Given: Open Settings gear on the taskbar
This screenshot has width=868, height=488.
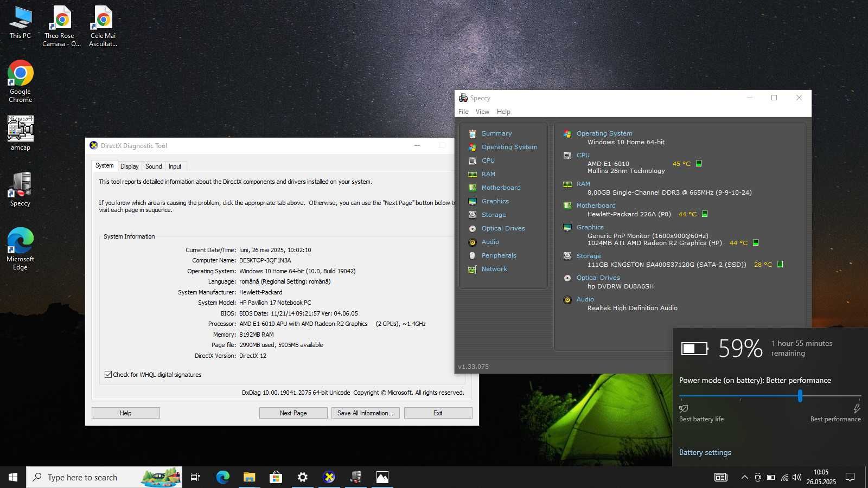Looking at the screenshot, I should point(302,477).
